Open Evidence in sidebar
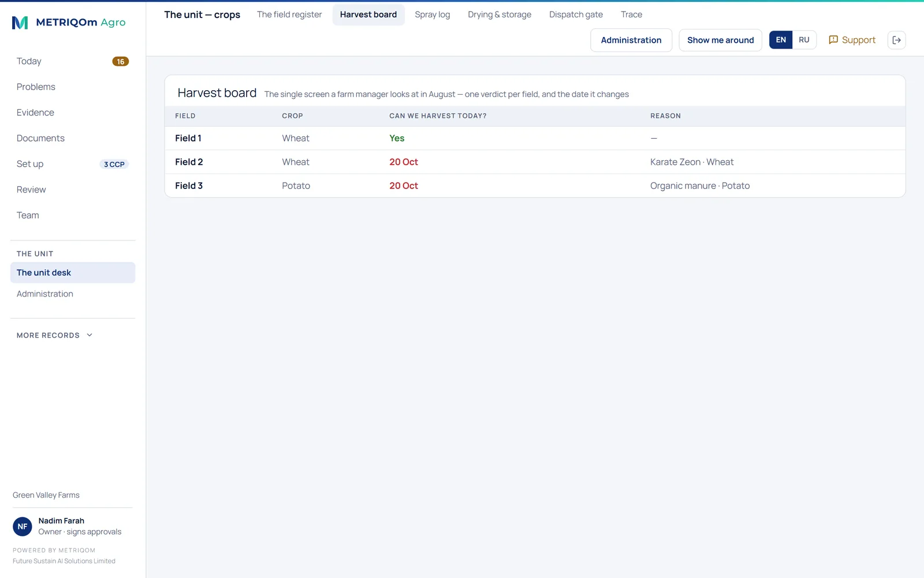The image size is (924, 578). click(73, 113)
